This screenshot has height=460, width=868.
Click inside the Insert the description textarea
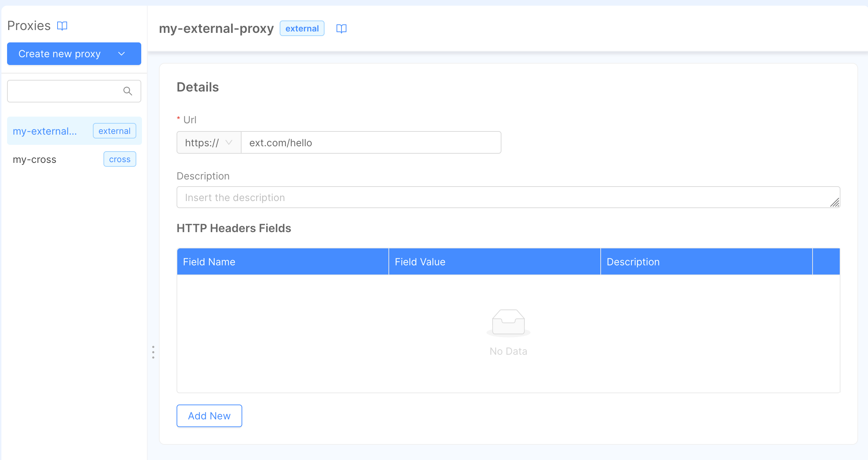(x=424, y=197)
